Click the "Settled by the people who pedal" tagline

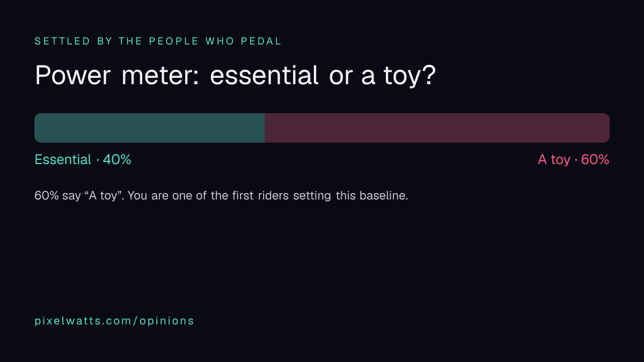[158, 41]
